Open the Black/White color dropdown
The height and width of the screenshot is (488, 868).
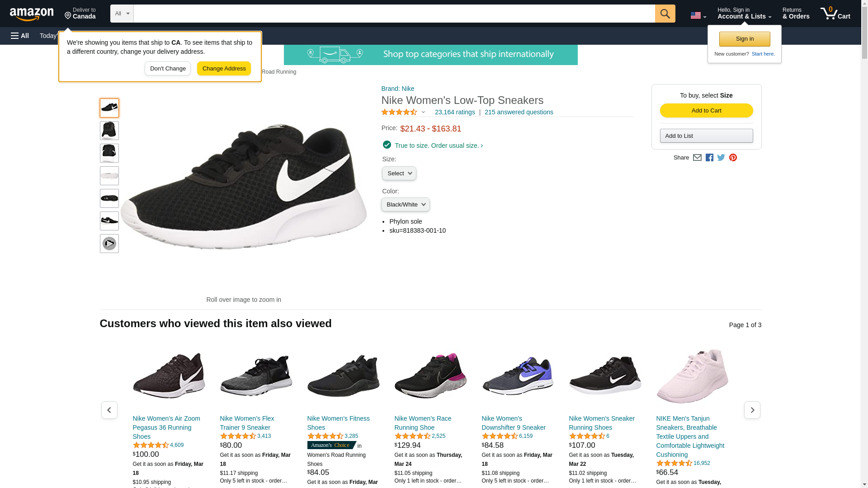click(x=405, y=205)
